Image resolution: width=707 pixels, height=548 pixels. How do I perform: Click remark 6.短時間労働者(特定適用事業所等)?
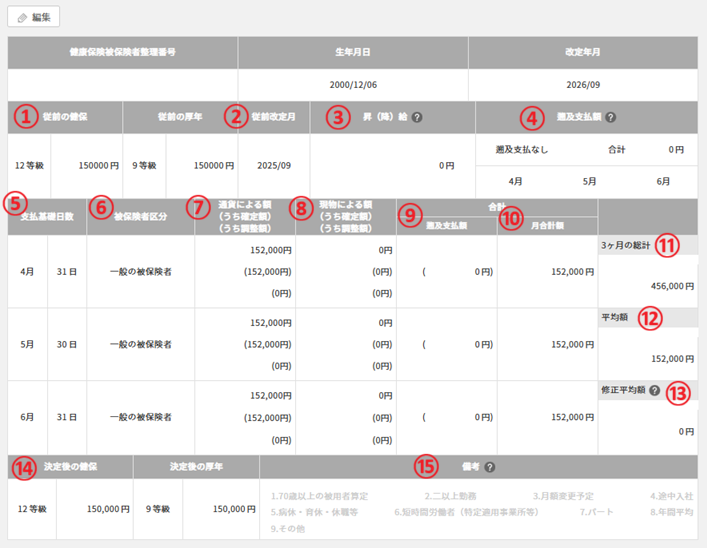[x=466, y=512]
